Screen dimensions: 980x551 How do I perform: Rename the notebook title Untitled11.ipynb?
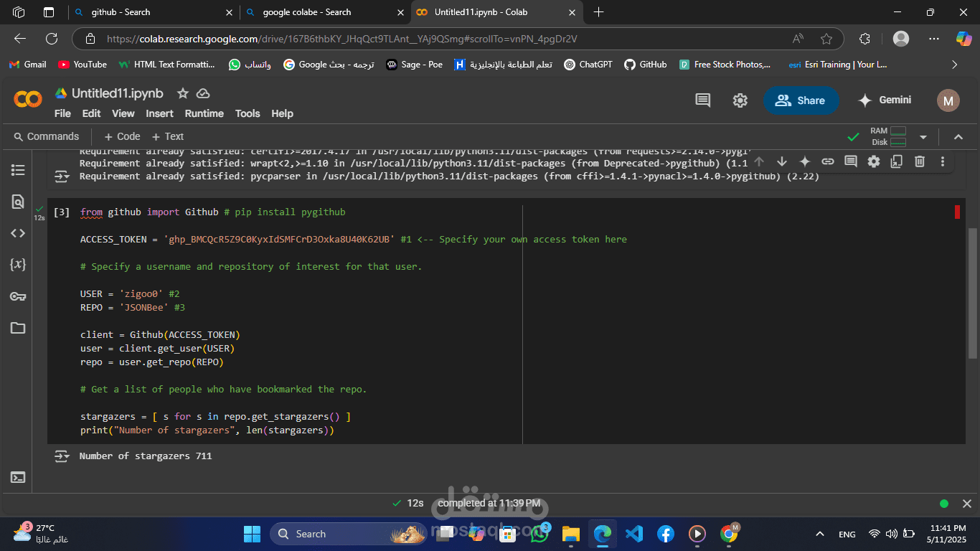118,93
